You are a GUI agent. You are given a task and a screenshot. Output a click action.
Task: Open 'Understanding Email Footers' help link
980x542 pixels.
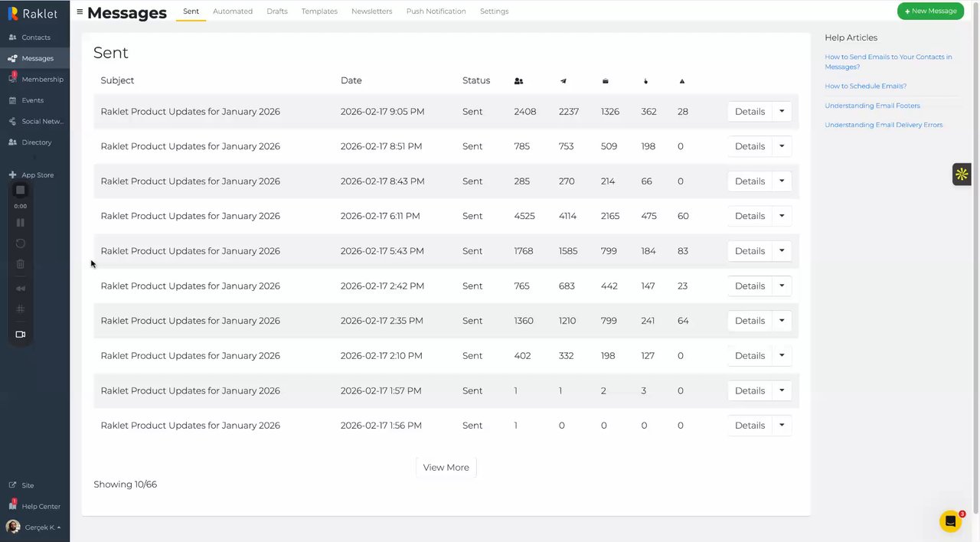coord(872,106)
